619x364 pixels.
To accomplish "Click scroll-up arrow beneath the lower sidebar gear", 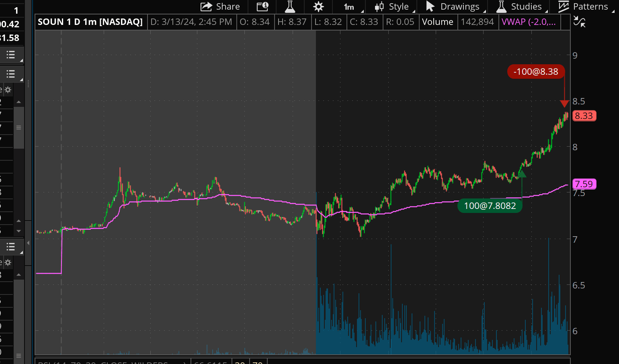I will [18, 275].
